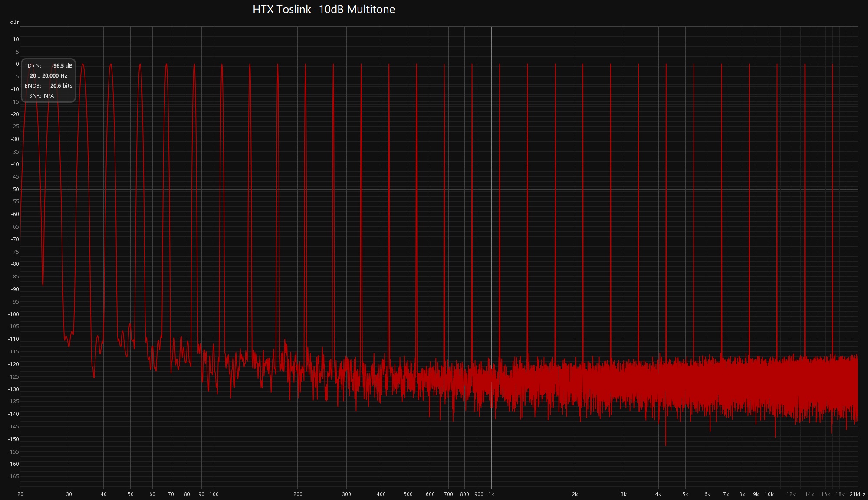Click the 7k frequency axis label
Viewport: 868px width, 500px height.
click(726, 494)
